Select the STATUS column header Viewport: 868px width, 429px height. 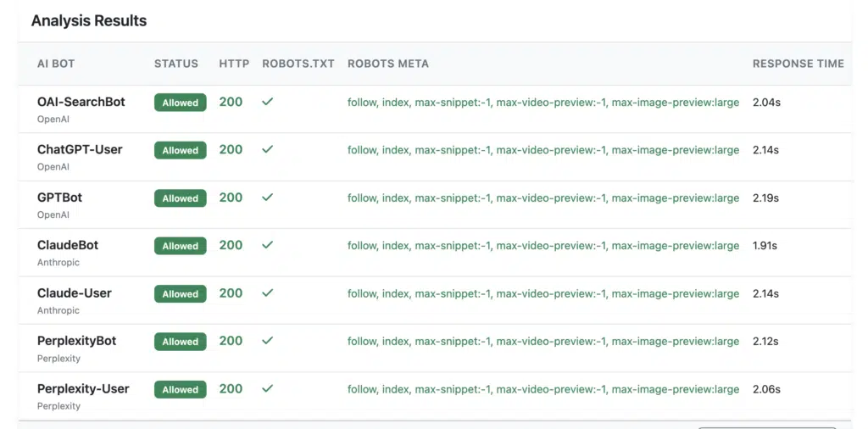[176, 64]
